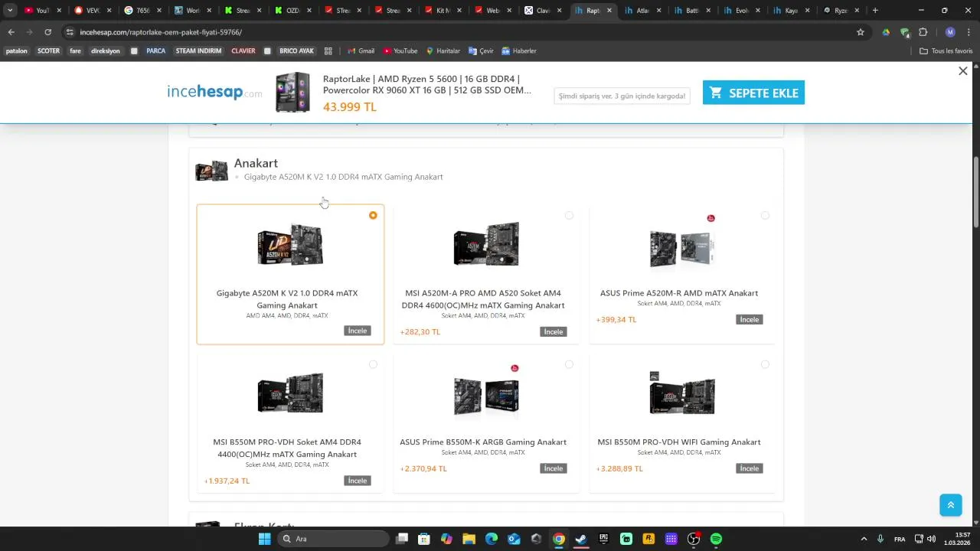
Task: Open the Windows Start menu
Action: (x=264, y=539)
